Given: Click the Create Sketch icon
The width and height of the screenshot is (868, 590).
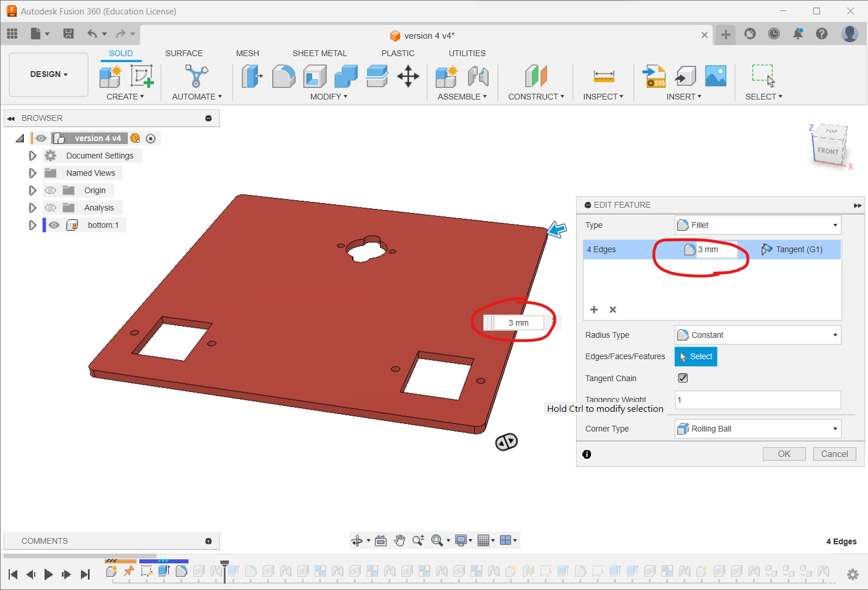Looking at the screenshot, I should [x=142, y=76].
